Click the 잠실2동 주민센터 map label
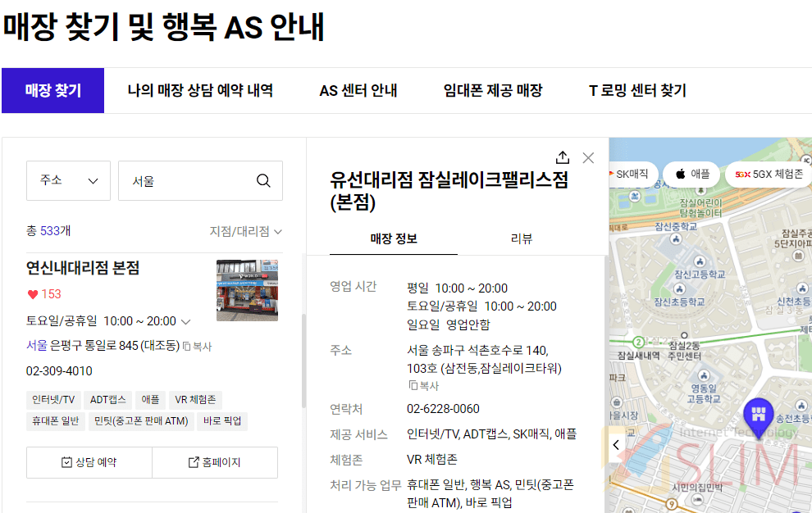812x513 pixels. [x=684, y=351]
